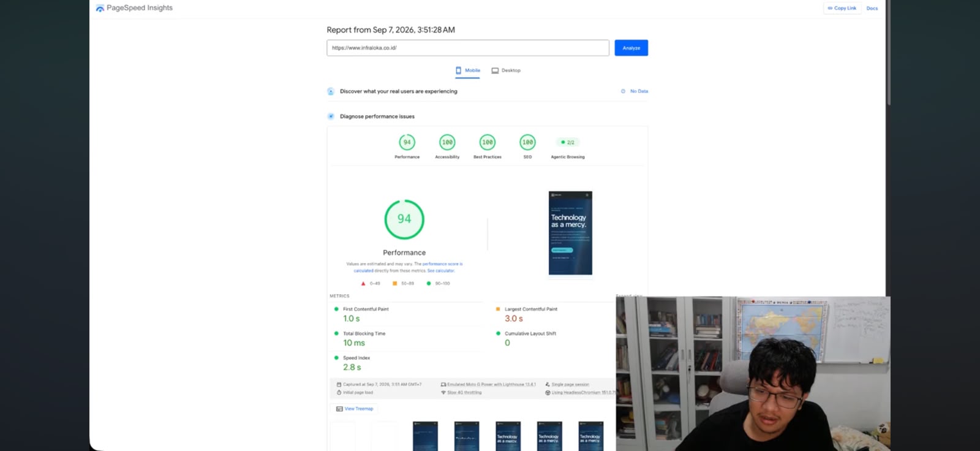Open the See calculator link
The width and height of the screenshot is (980, 451).
pyautogui.click(x=441, y=270)
